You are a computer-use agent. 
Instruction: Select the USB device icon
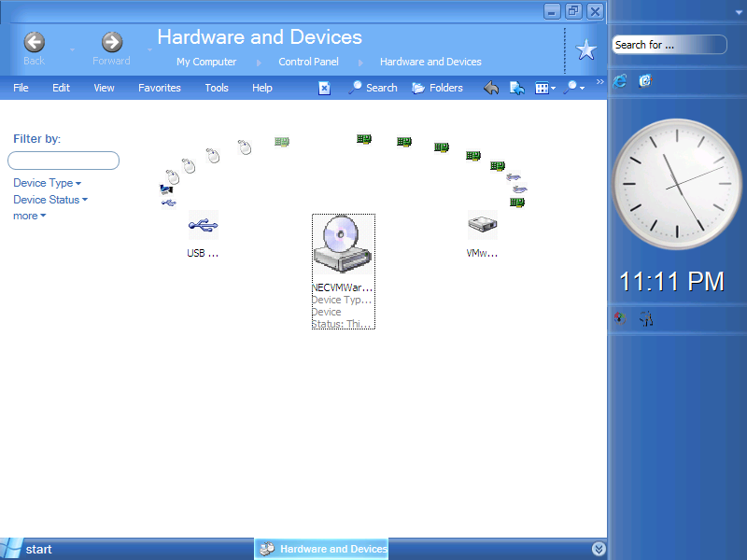click(x=203, y=225)
